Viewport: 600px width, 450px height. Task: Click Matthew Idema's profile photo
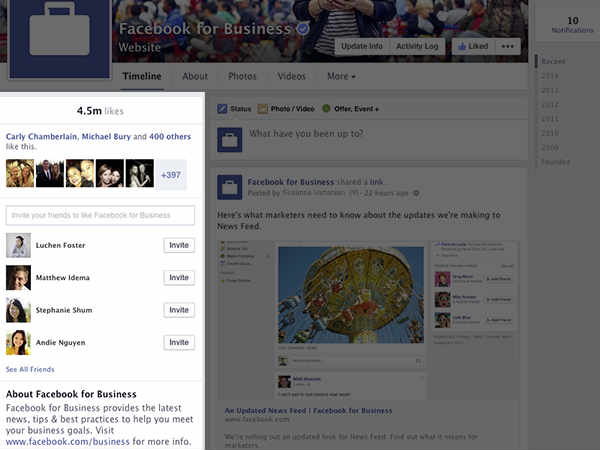click(18, 277)
